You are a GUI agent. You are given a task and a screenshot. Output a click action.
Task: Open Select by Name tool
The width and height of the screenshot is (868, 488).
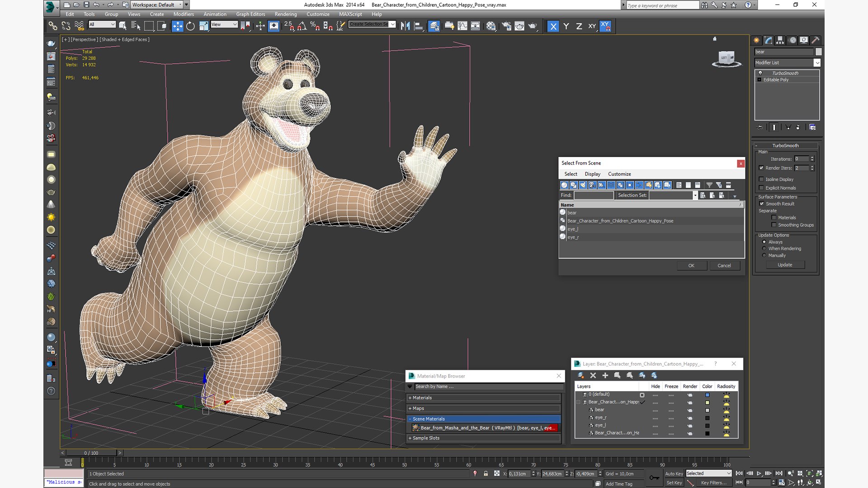(135, 26)
